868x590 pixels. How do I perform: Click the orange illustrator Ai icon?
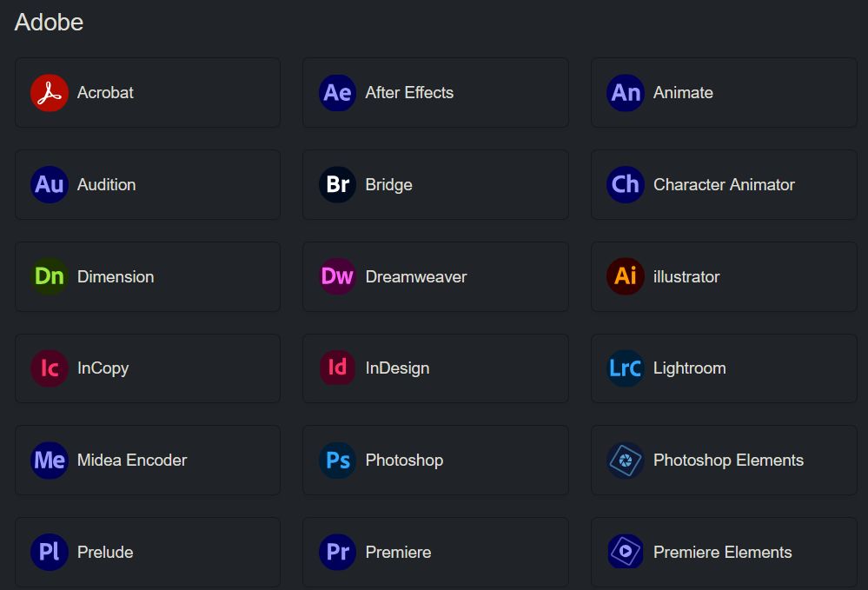click(626, 277)
